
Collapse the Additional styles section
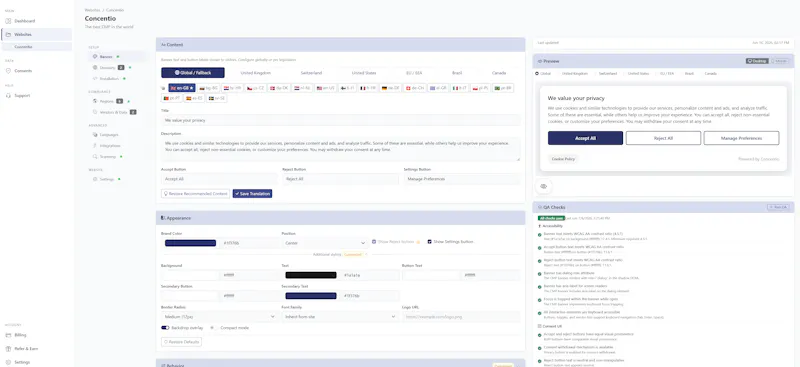point(340,254)
